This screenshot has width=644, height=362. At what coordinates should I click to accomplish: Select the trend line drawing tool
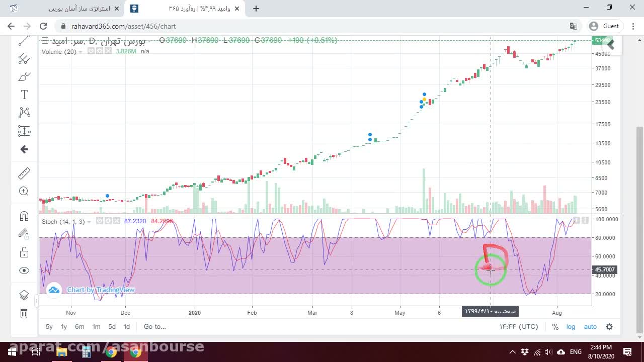24,41
